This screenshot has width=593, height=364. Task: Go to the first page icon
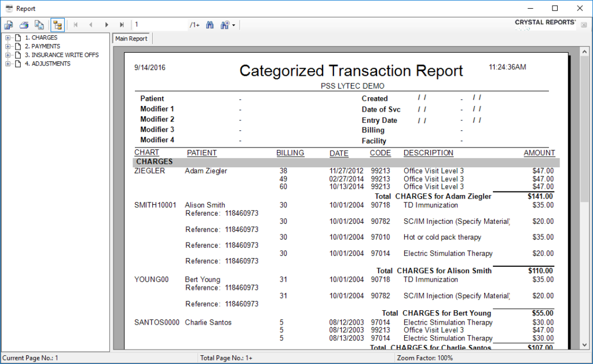click(x=75, y=24)
